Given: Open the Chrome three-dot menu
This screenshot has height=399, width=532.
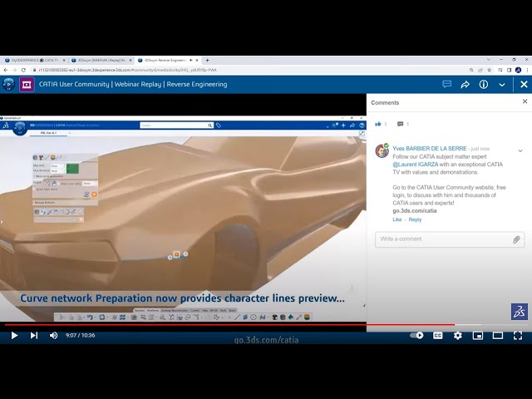Looking at the screenshot, I should [527, 70].
